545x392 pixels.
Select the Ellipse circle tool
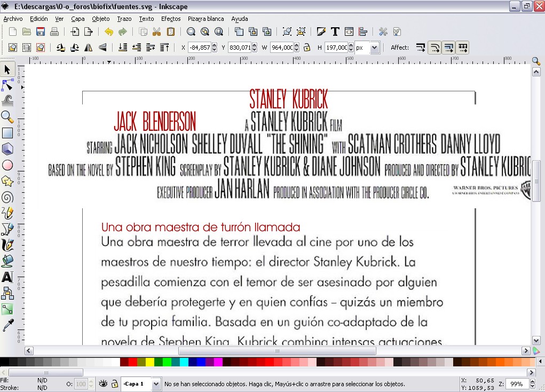click(7, 165)
